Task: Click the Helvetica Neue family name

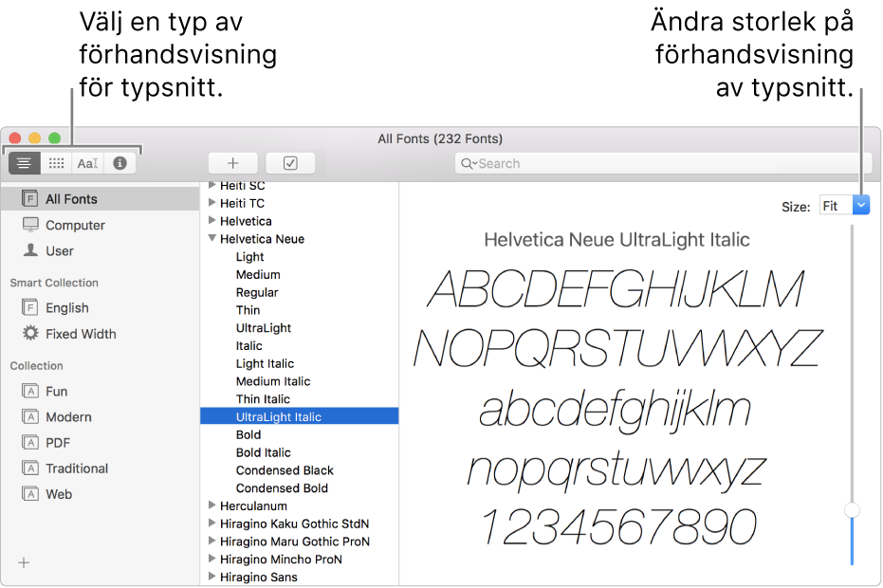Action: (x=262, y=239)
